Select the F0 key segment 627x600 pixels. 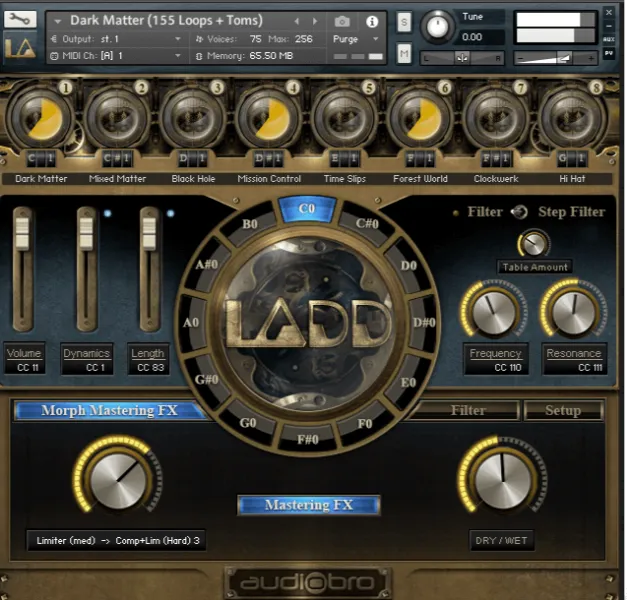pos(365,423)
